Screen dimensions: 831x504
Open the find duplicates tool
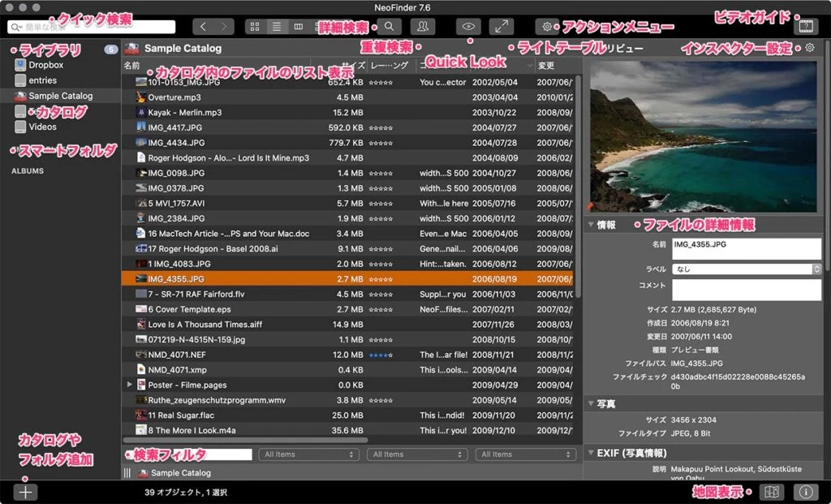[422, 27]
